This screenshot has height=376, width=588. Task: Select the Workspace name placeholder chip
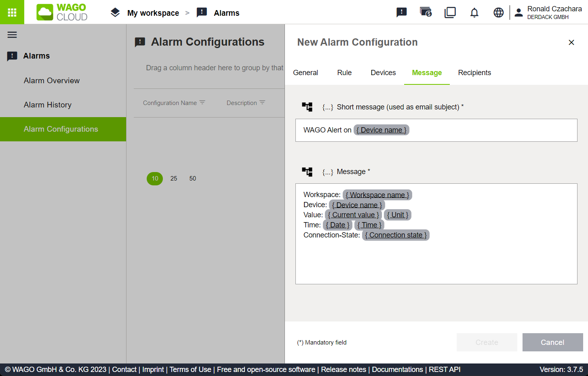point(377,195)
